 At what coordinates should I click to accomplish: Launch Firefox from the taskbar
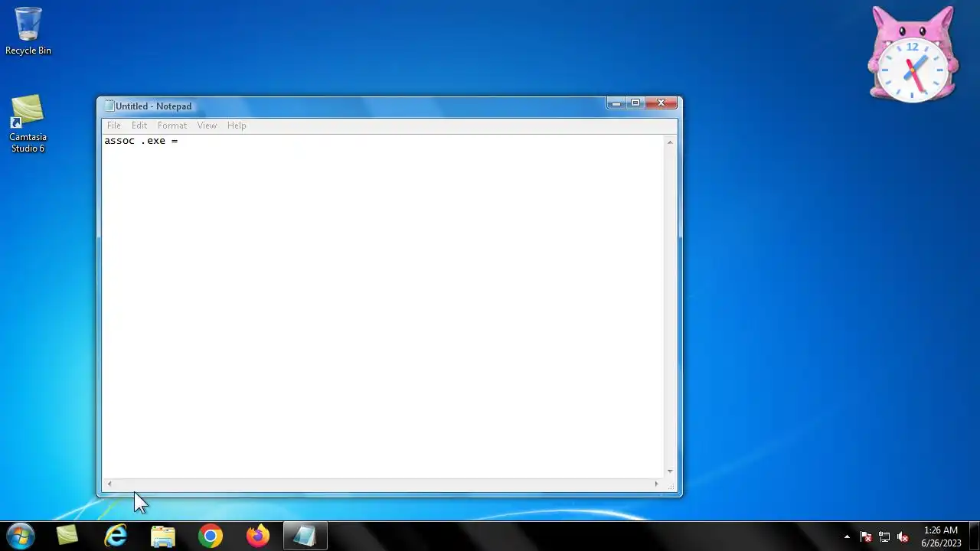tap(258, 536)
